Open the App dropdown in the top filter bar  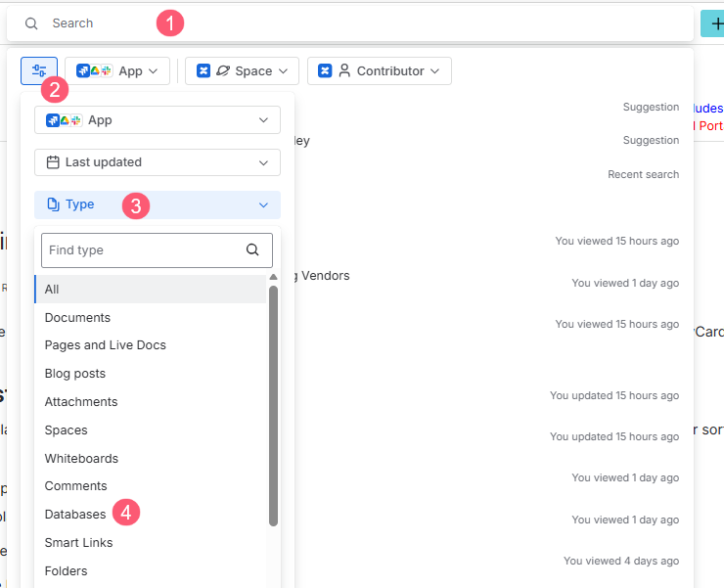tap(117, 70)
